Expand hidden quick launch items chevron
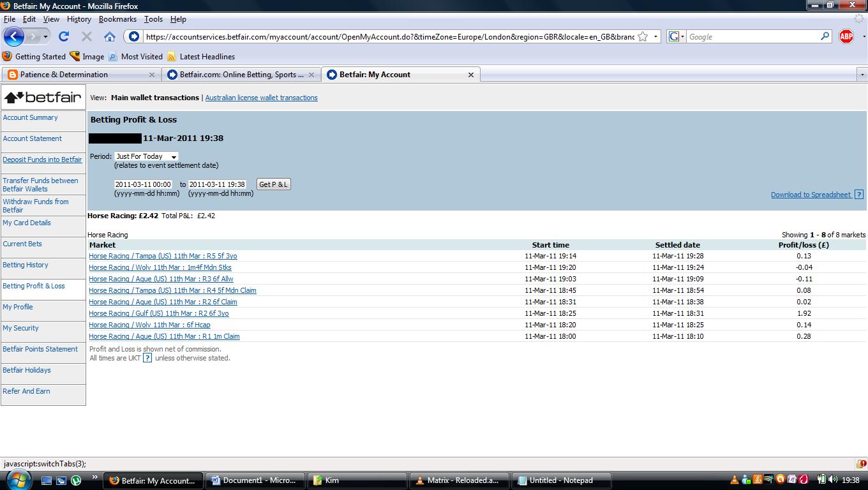The width and height of the screenshot is (868, 490). pos(95,477)
